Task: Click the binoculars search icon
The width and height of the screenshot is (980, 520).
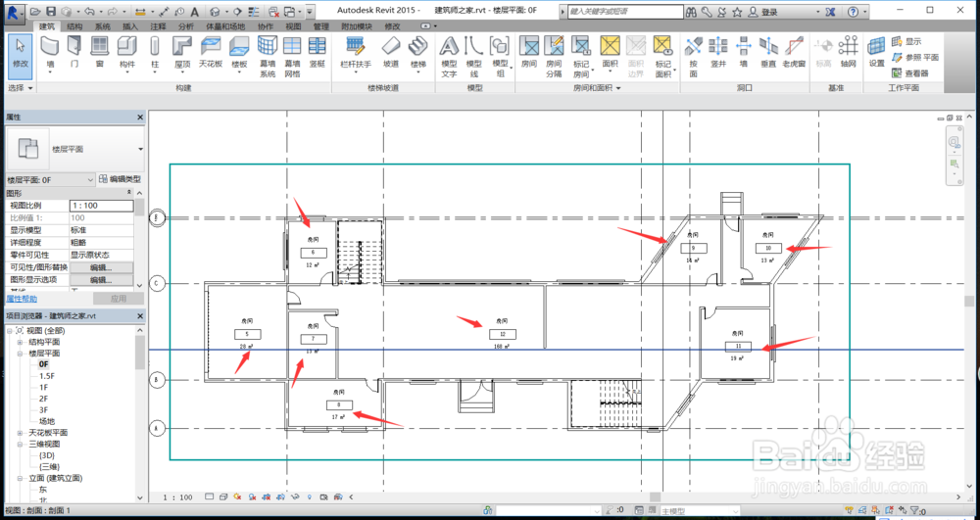Action: pyautogui.click(x=691, y=12)
